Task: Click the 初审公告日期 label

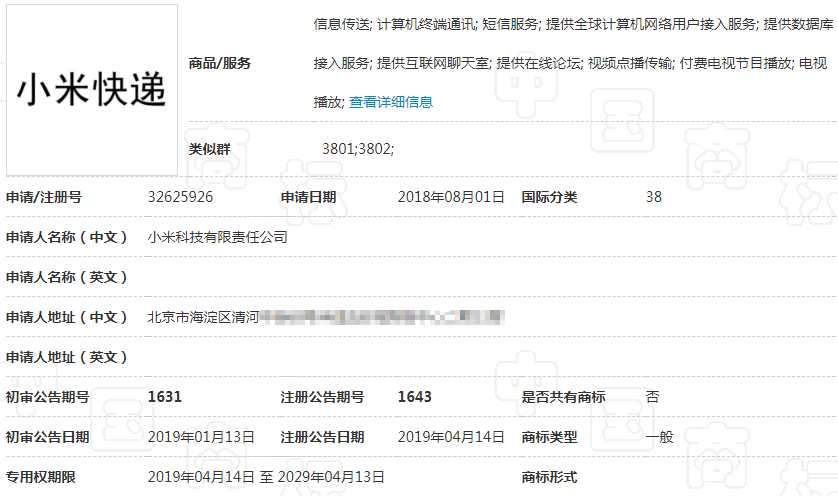Action: [48, 437]
